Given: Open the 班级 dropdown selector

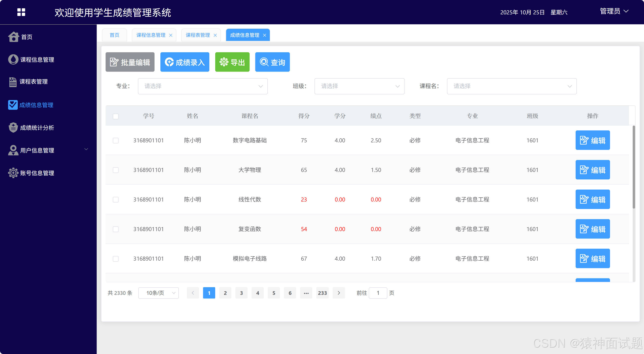Looking at the screenshot, I should (x=359, y=86).
